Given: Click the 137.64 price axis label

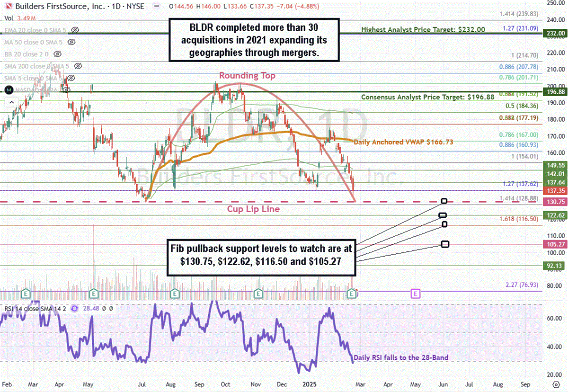Looking at the screenshot, I should pyautogui.click(x=556, y=182).
